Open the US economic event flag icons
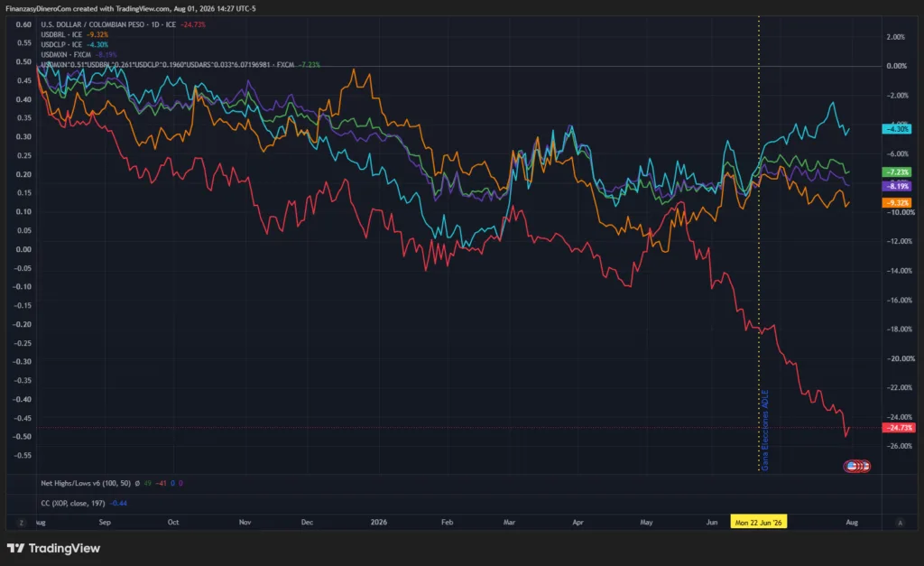 (x=857, y=467)
